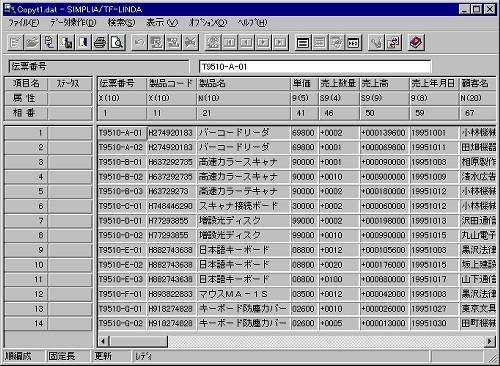
Task: Select row number 1 button
Action: coord(26,133)
